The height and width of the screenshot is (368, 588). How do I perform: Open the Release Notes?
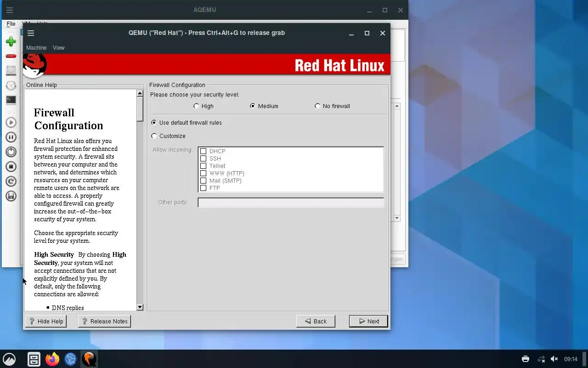tap(105, 321)
